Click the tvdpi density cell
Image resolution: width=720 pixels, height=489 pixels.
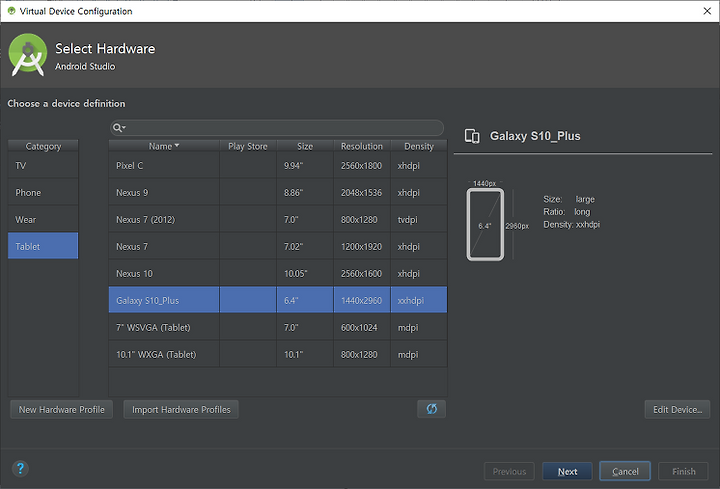(x=419, y=219)
